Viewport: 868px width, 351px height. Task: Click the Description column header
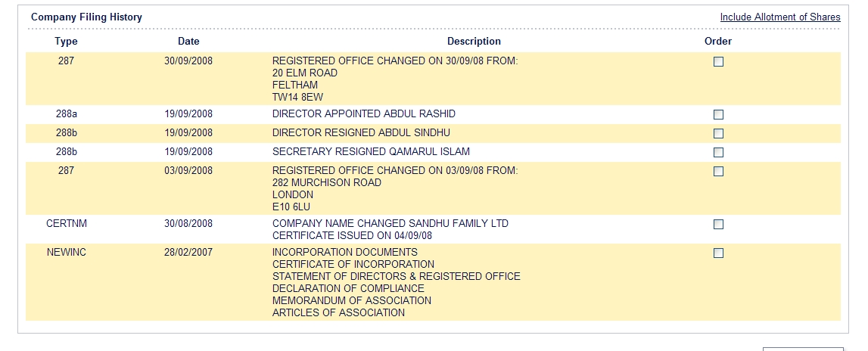click(x=474, y=42)
